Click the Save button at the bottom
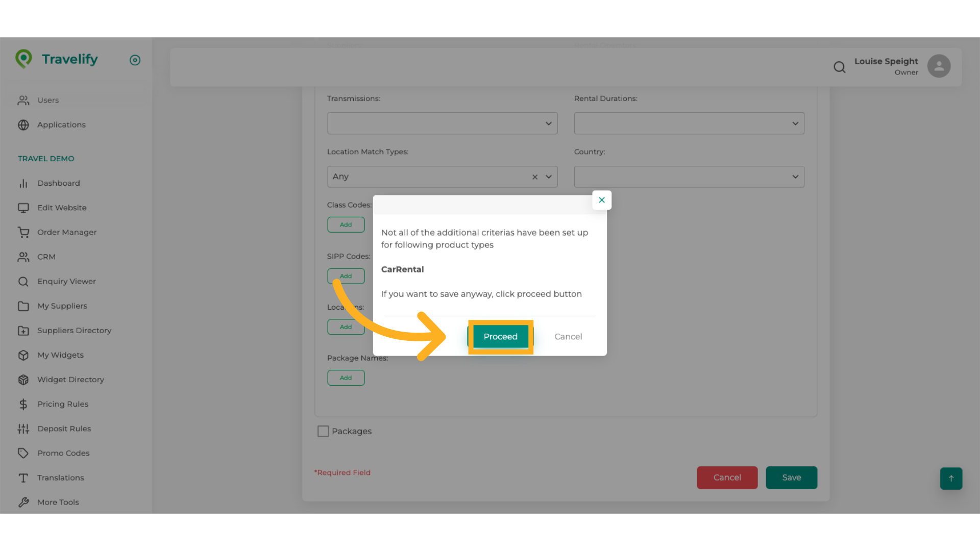 pyautogui.click(x=791, y=478)
